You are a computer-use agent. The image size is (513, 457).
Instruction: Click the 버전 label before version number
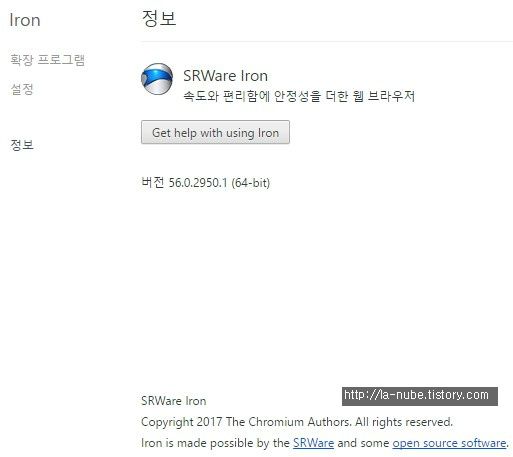153,183
